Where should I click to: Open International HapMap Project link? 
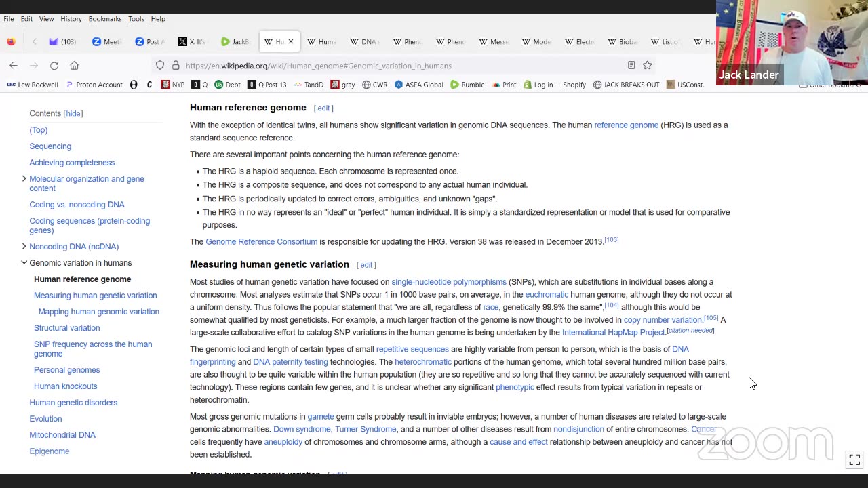613,333
